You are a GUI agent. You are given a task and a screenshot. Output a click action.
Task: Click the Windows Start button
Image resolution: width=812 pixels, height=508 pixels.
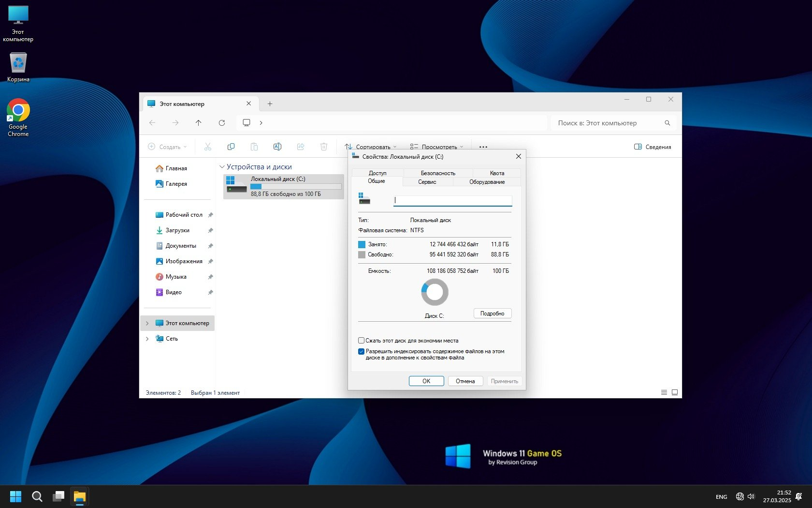(x=15, y=496)
